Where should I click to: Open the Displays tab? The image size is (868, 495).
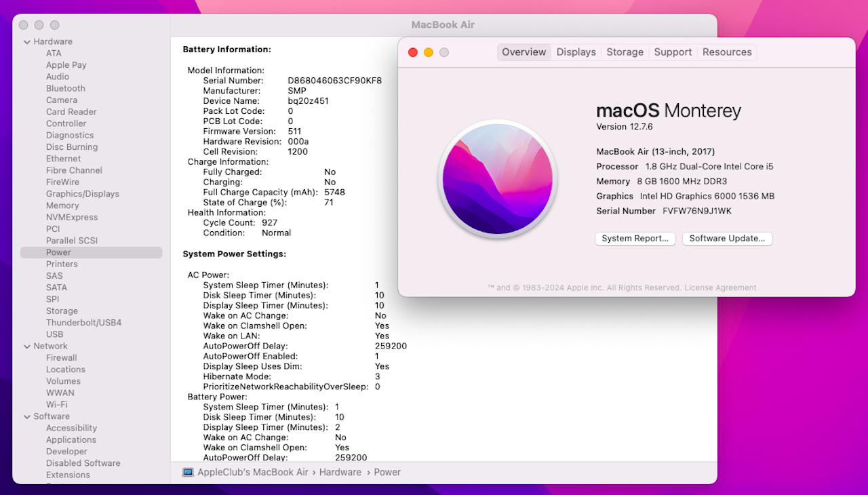576,52
